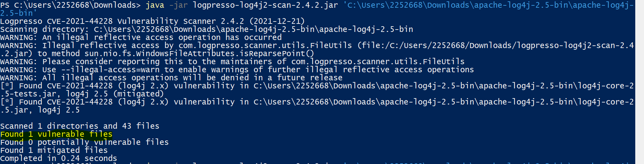Click the "sun.nio.fs.WindowsFileAttributes.isReparsePoint()" method text
Image resolution: width=644 pixels, height=164 pixels.
click(182, 54)
